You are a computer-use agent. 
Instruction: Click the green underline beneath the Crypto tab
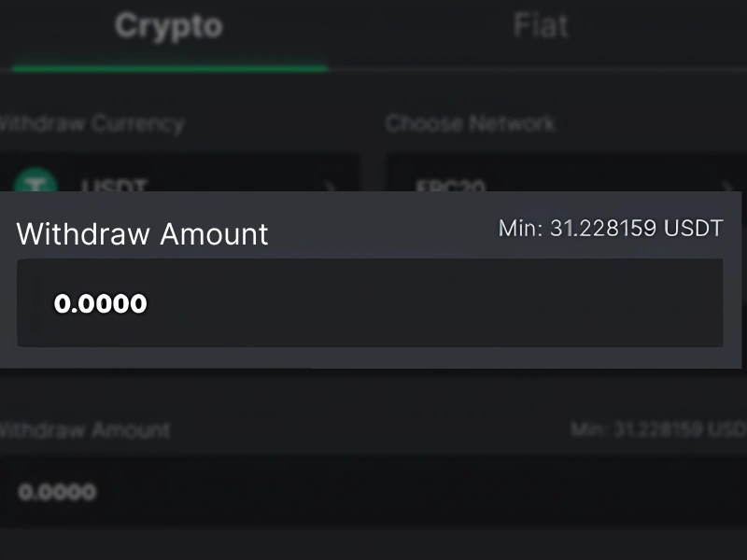[168, 68]
